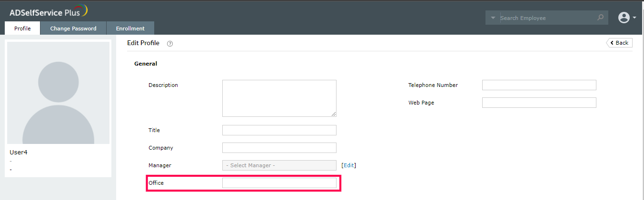The height and width of the screenshot is (200, 644).
Task: Select the Company text box
Action: [279, 148]
